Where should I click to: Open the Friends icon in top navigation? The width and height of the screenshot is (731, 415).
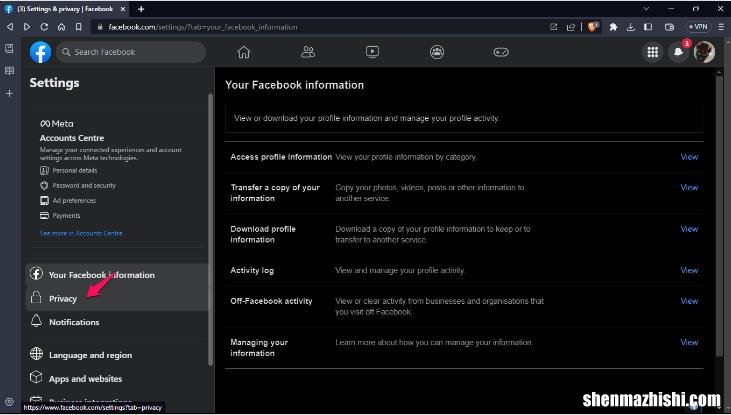[308, 52]
